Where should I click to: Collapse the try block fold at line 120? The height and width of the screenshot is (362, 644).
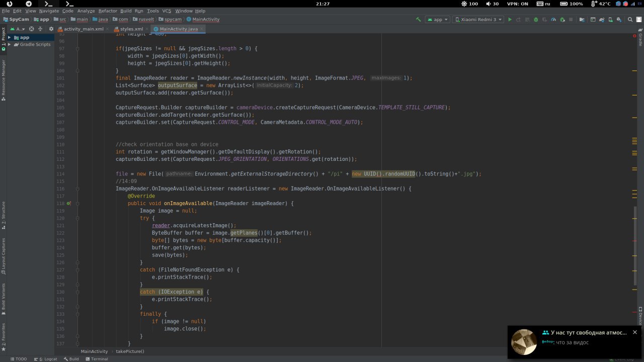click(77, 218)
